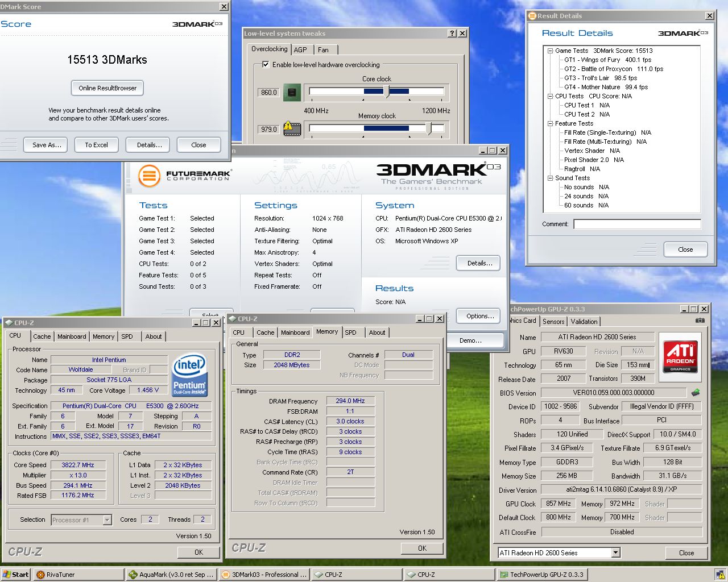The height and width of the screenshot is (582, 728).
Task: Collapse the Feature Tests tree node
Action: 550,123
